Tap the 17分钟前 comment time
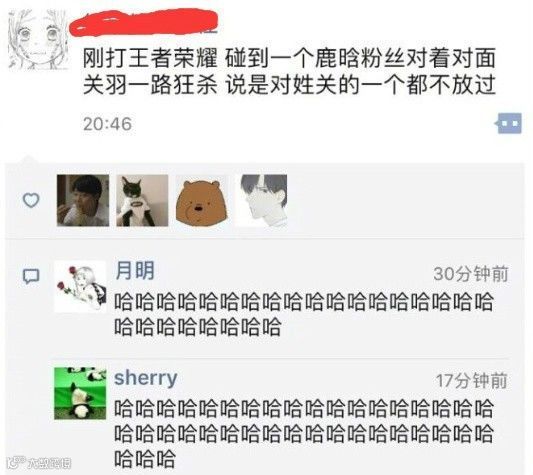Image resolution: width=533 pixels, height=475 pixels. click(x=472, y=381)
